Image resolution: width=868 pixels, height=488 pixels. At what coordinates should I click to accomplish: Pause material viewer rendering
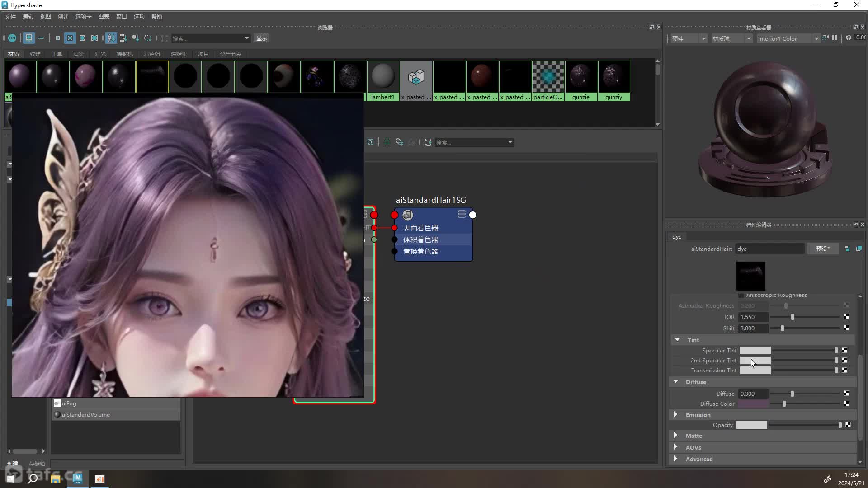click(x=835, y=38)
